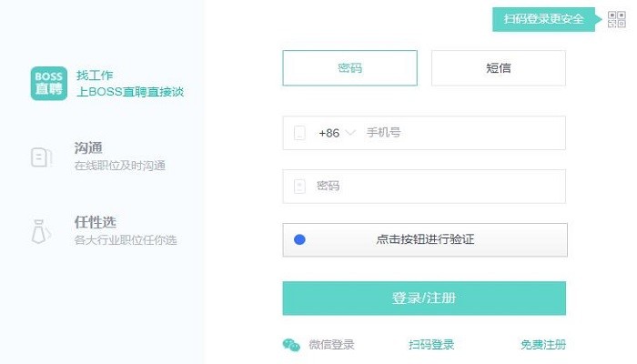Switch to the 短信 login tab
637x364 pixels.
pyautogui.click(x=498, y=68)
